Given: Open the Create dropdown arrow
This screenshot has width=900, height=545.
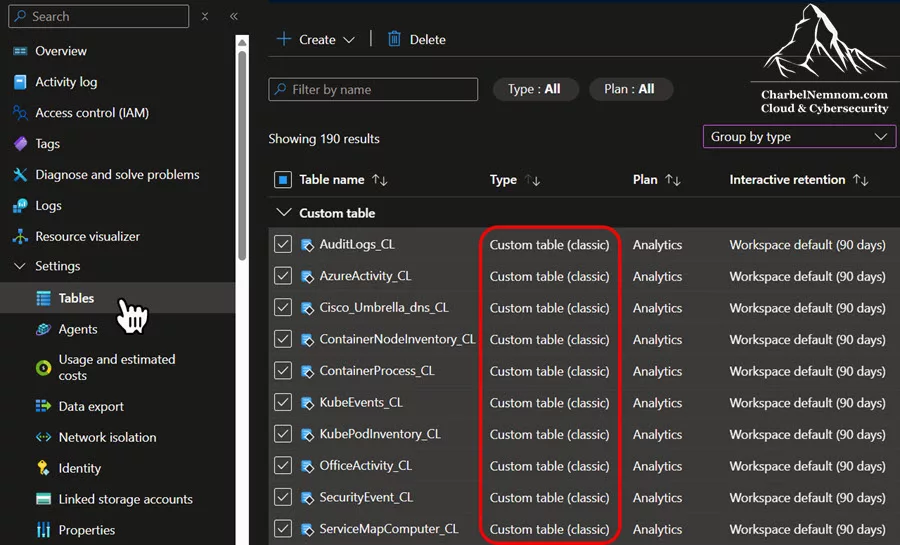Looking at the screenshot, I should pos(349,40).
